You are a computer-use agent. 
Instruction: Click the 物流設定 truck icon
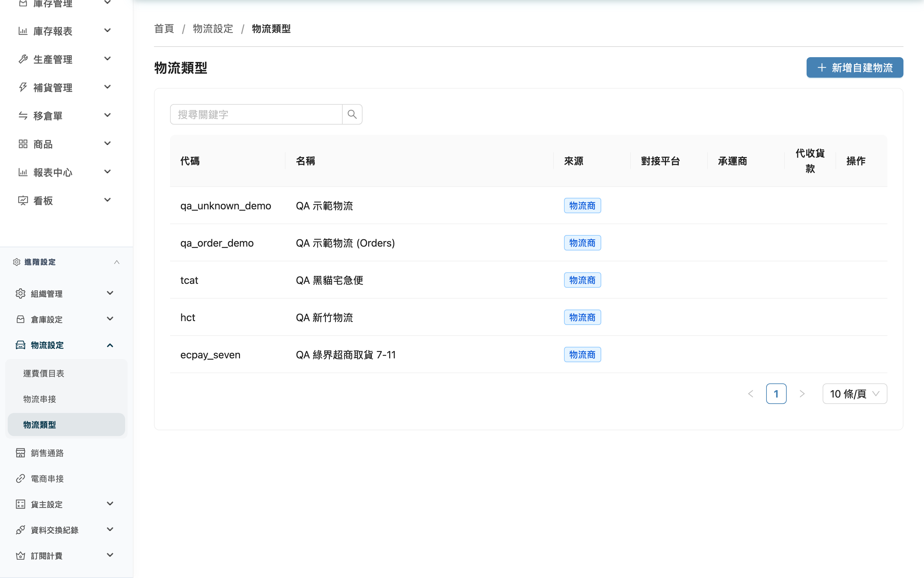[x=21, y=345]
